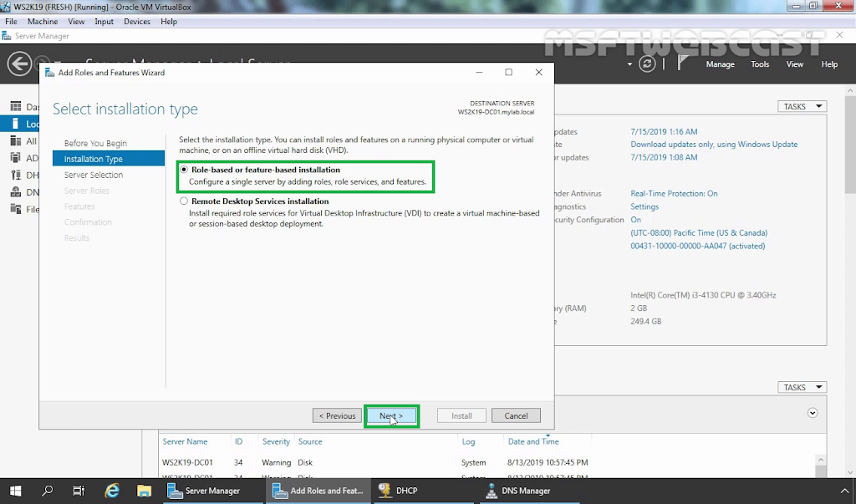Select the Local Server sidebar icon
856x504 pixels.
tap(16, 124)
